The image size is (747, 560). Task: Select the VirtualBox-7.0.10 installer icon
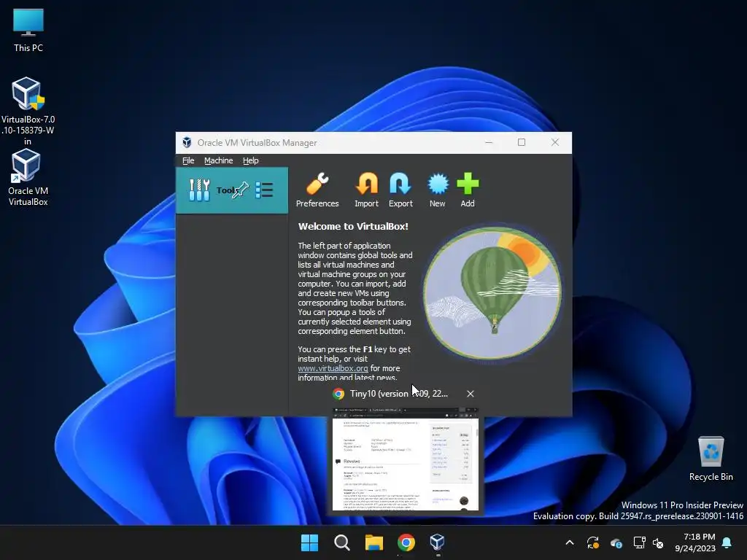click(28, 111)
